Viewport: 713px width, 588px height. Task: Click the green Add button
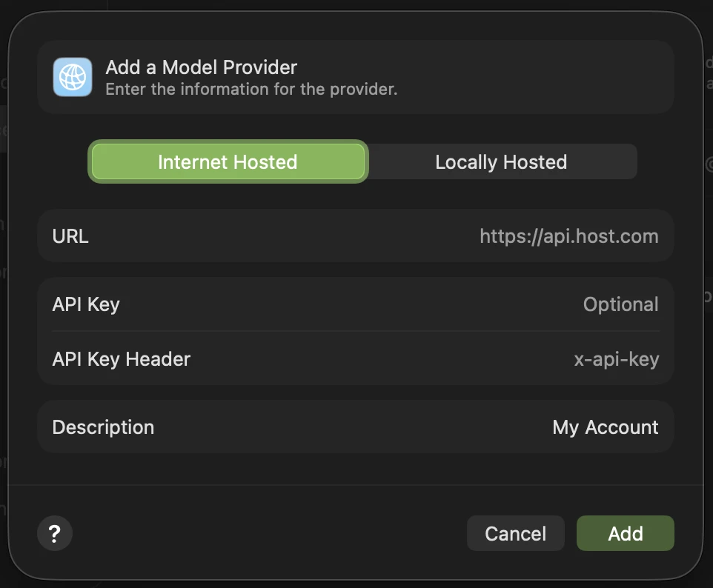click(x=625, y=533)
